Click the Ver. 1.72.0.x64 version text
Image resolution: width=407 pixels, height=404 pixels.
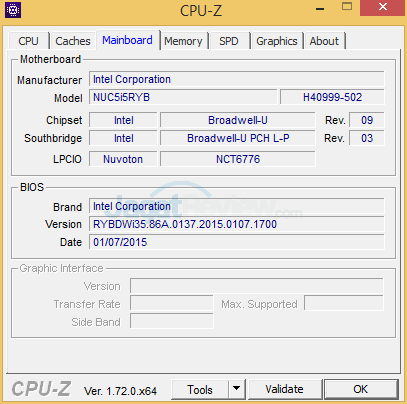(x=120, y=391)
